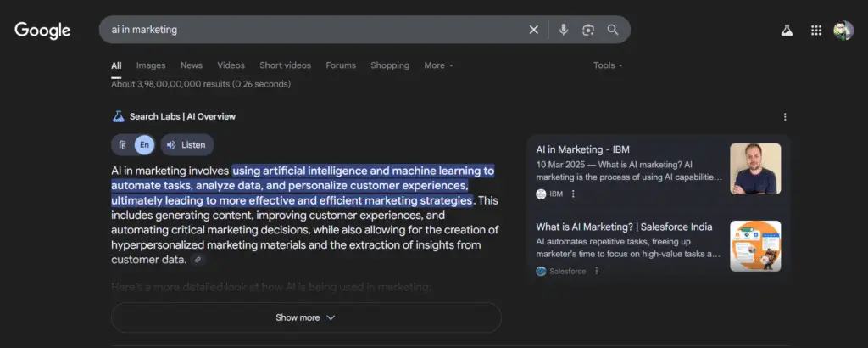Click the IBM favicon
868x348 pixels.
click(x=541, y=194)
